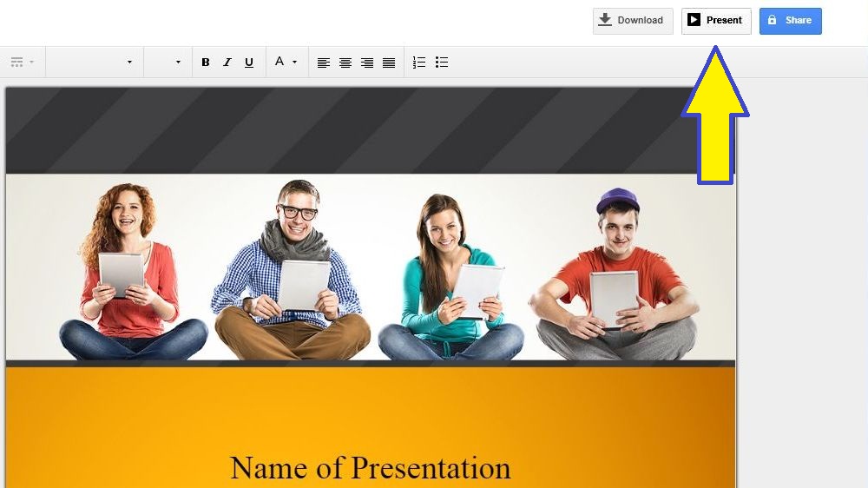Open the font size dropdown
Viewport: 868px width, 488px height.
[168, 62]
